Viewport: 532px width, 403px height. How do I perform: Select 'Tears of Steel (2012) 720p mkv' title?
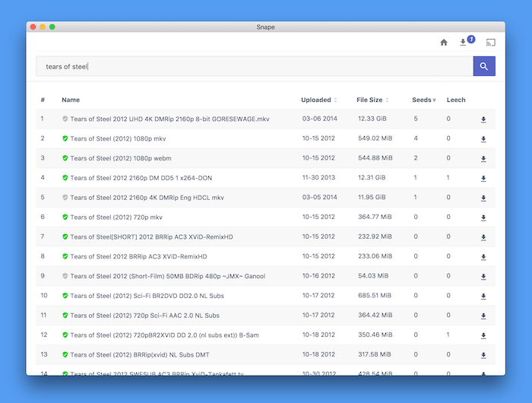pyautogui.click(x=116, y=217)
